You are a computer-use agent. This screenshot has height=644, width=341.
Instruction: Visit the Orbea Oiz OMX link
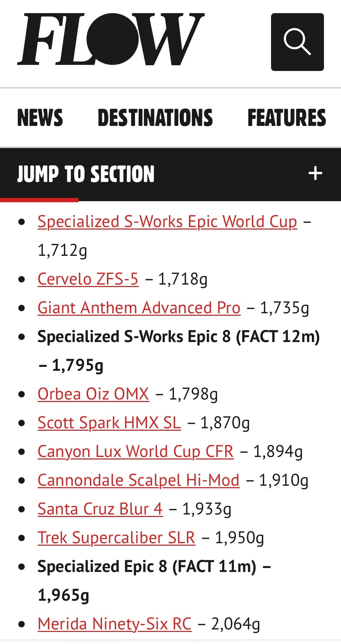pos(93,394)
